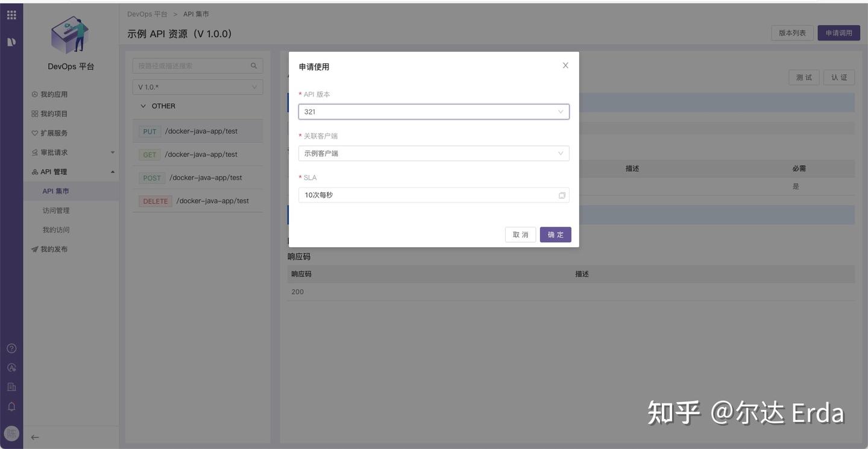The width and height of the screenshot is (868, 449).
Task: Focus the path or description search field
Action: 198,66
